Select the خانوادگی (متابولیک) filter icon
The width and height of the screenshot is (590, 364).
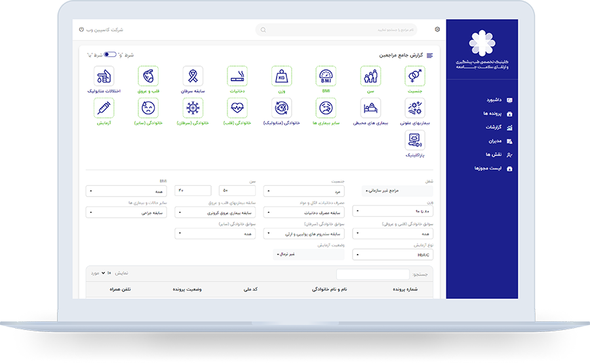(x=281, y=108)
